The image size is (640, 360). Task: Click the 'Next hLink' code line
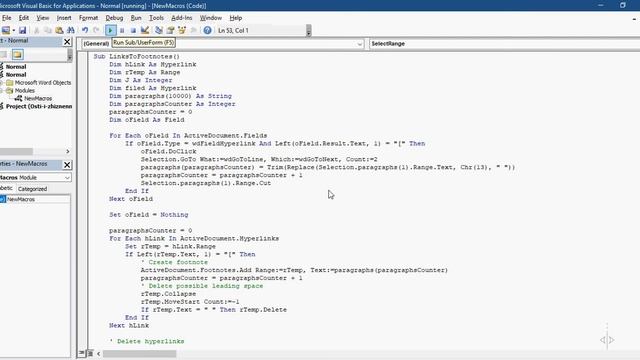pos(129,325)
